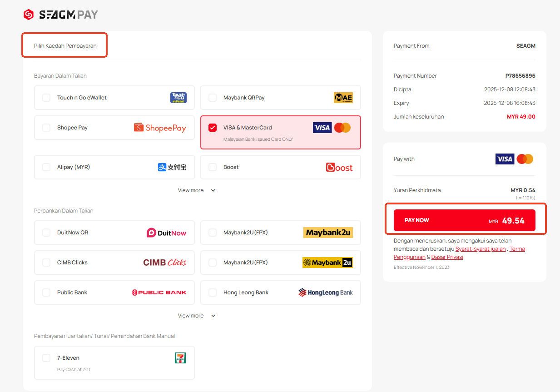Expand View more under Perbankan Dalam Talian

point(196,316)
